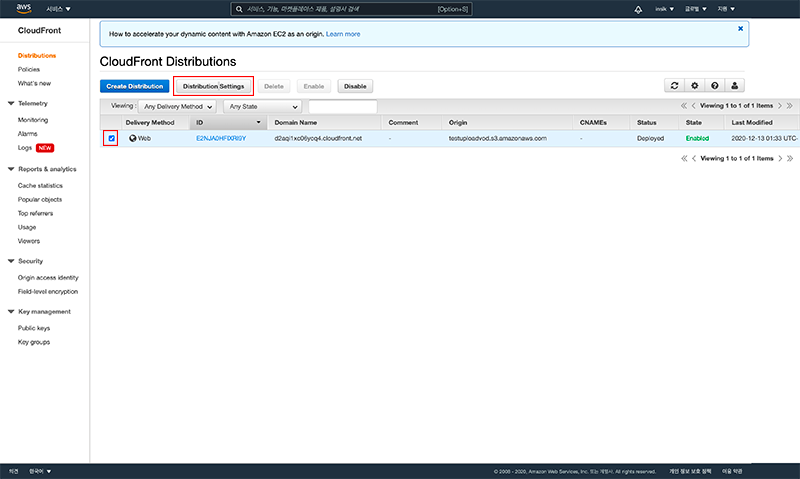
Task: Click the search magnifier icon in the header
Action: pos(239,9)
